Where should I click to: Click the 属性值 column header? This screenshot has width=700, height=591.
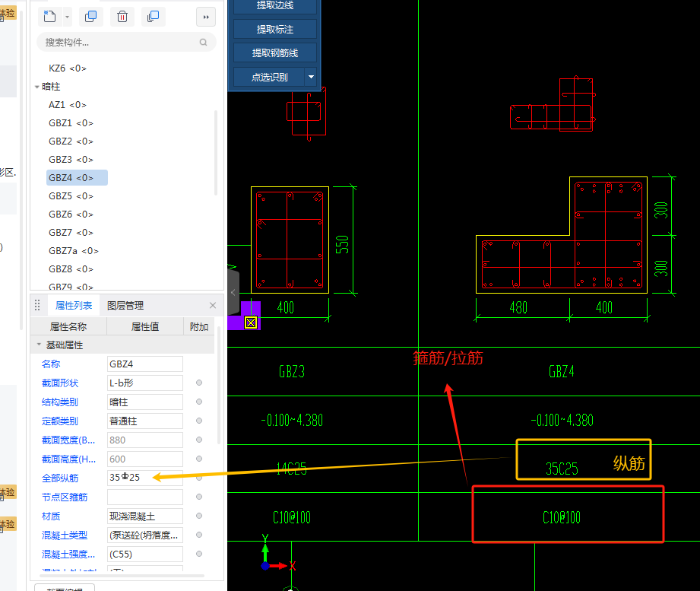tap(145, 327)
